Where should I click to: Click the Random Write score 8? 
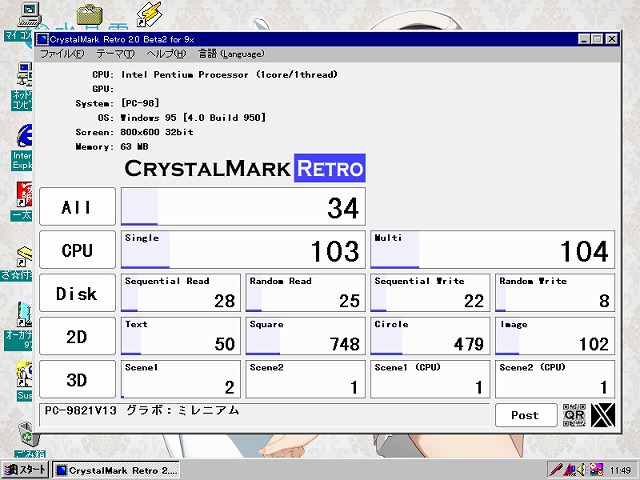pos(555,293)
